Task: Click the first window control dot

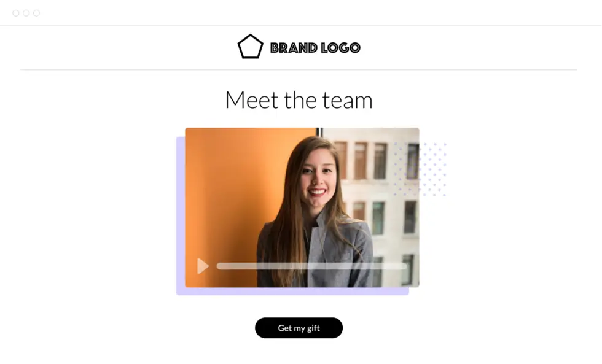Action: tap(16, 13)
